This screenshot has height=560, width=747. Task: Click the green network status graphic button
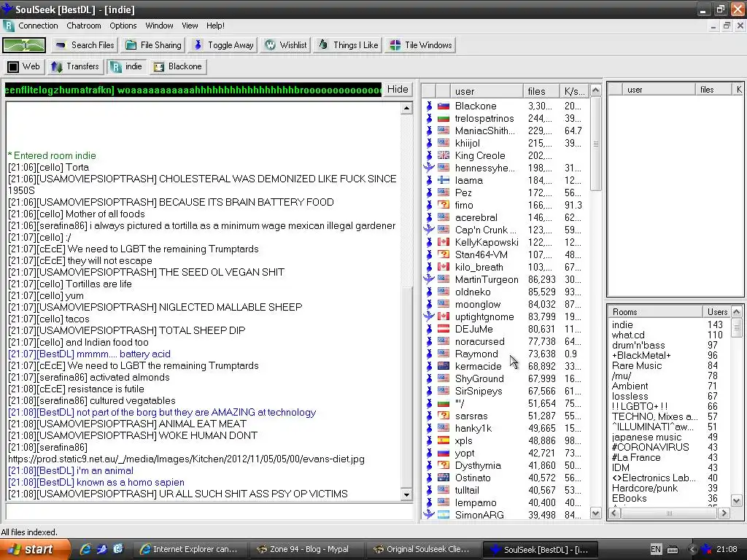(24, 45)
